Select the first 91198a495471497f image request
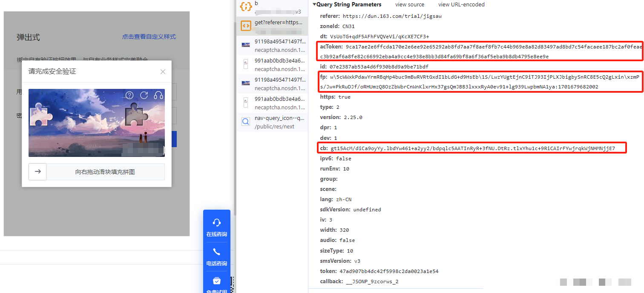 (280, 45)
